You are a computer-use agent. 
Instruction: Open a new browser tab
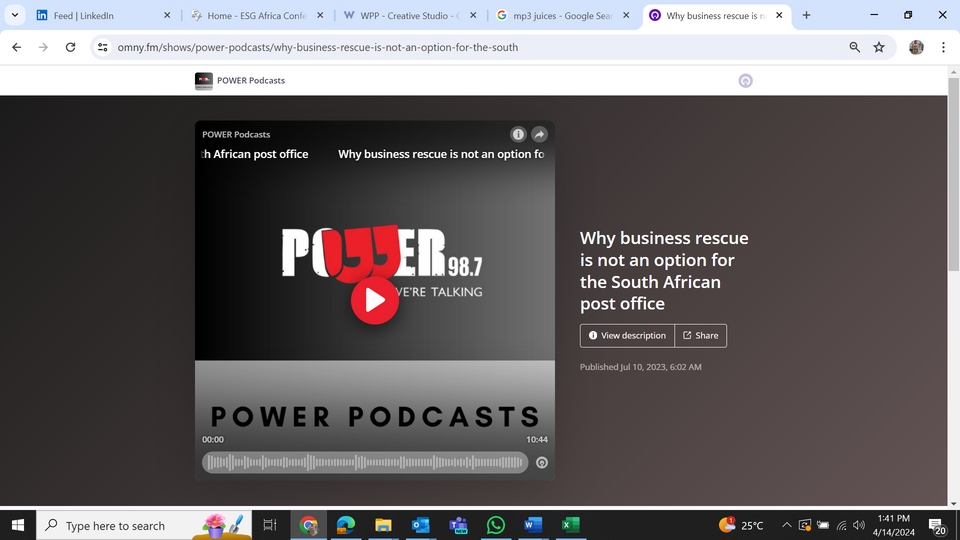[806, 15]
